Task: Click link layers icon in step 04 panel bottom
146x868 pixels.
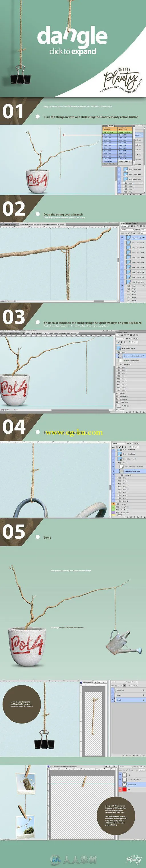Action: tap(124, 517)
